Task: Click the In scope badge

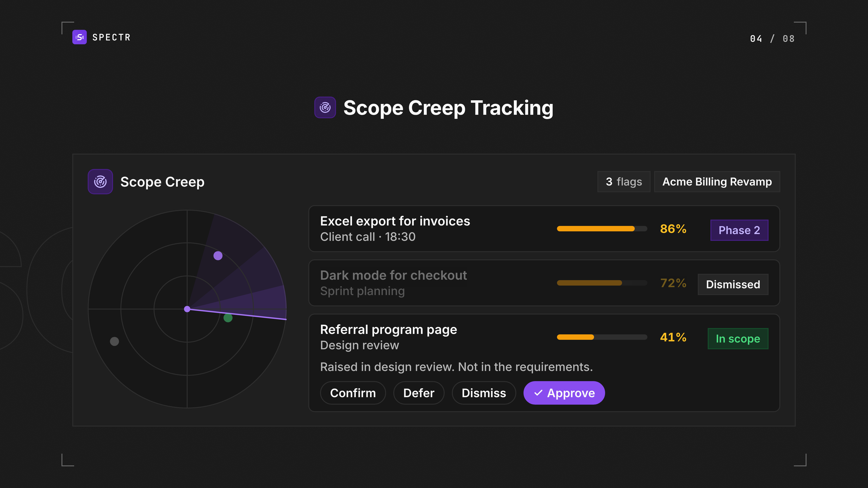Action: (738, 338)
